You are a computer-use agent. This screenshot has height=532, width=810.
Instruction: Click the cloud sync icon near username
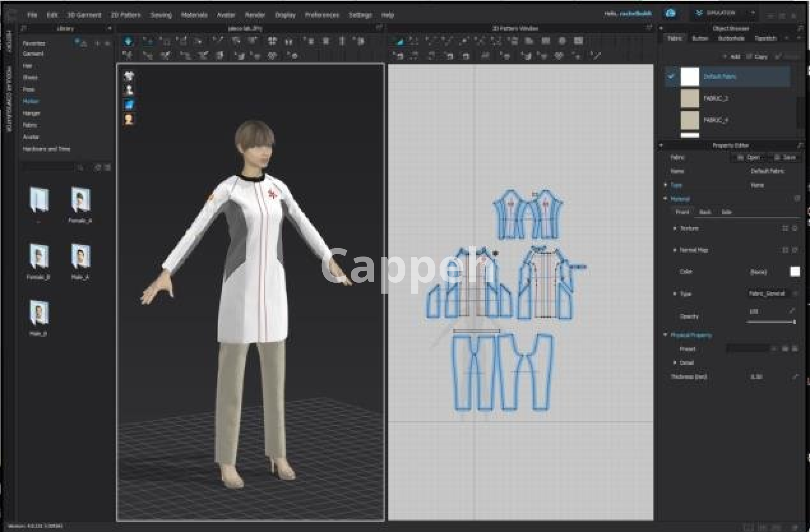670,14
